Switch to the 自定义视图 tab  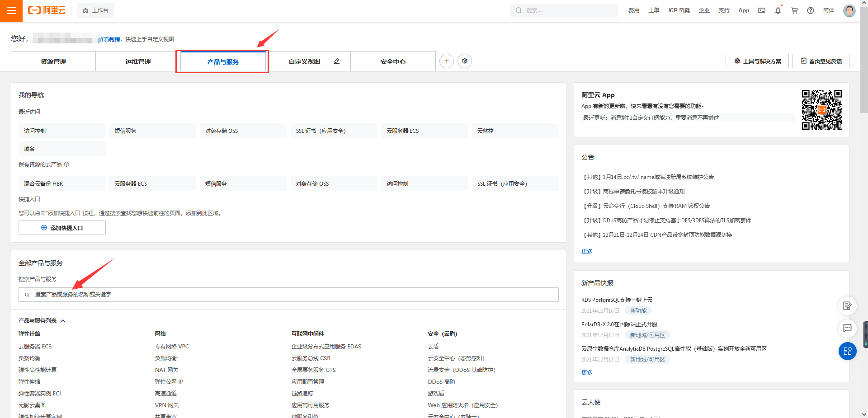(x=304, y=61)
